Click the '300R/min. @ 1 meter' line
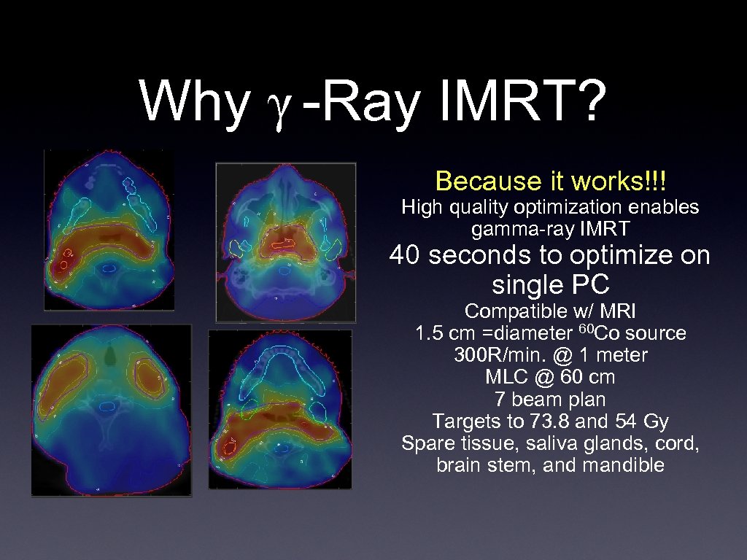747x560 pixels. coord(550,355)
